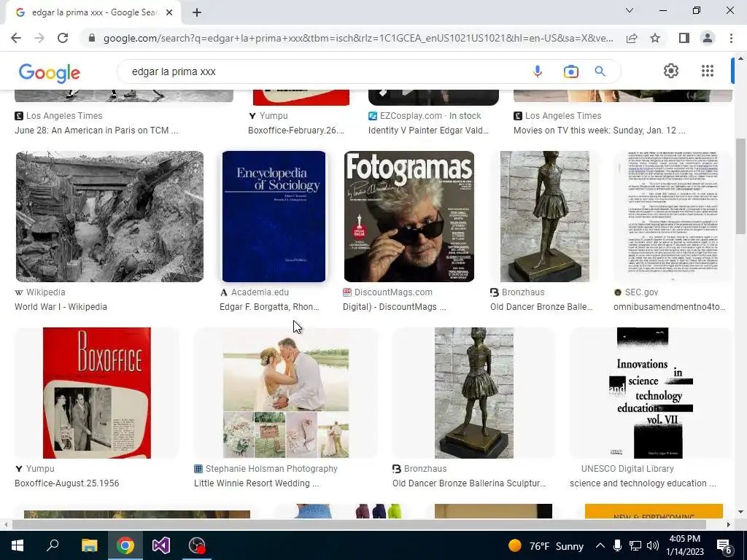Click the scroll down arrow

740,513
